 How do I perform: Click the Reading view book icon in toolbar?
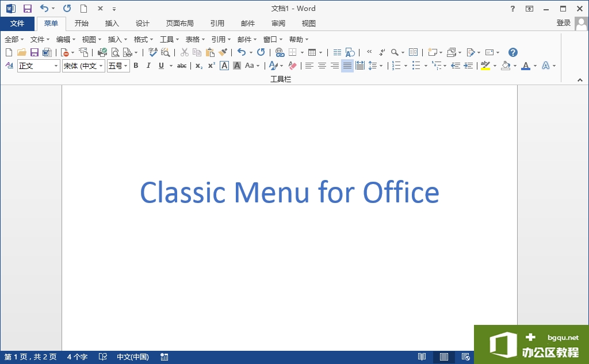click(413, 52)
